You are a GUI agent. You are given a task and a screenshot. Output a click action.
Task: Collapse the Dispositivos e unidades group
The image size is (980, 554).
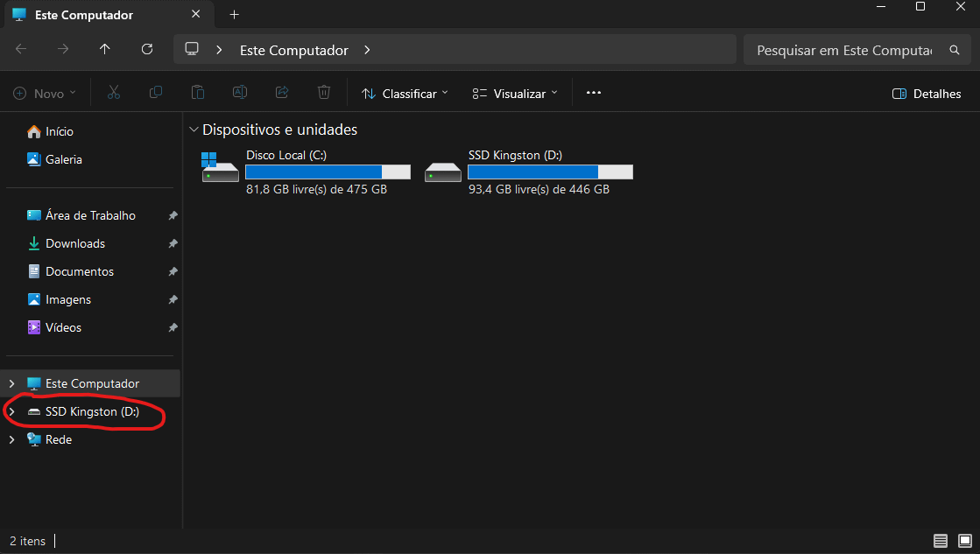pos(194,130)
